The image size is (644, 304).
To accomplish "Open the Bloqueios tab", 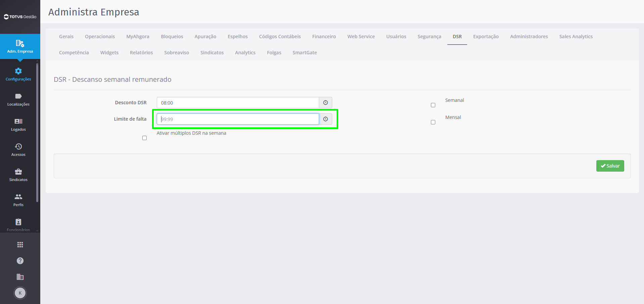I will click(x=172, y=37).
